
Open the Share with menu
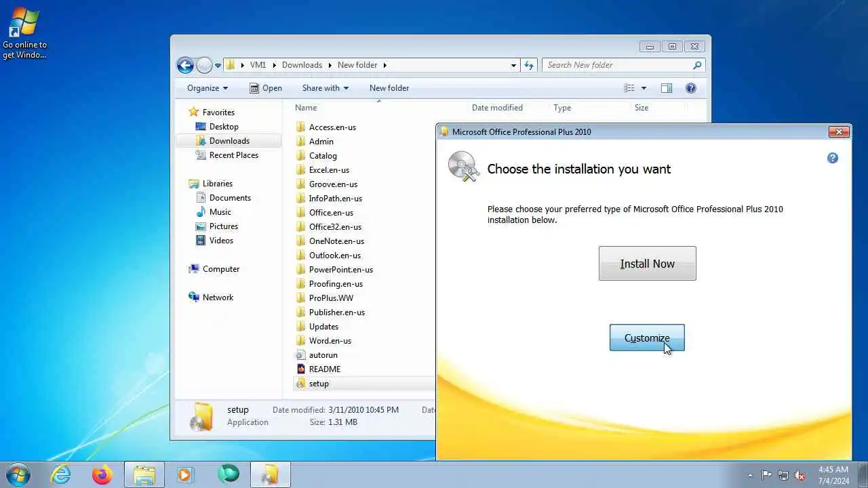coord(325,88)
